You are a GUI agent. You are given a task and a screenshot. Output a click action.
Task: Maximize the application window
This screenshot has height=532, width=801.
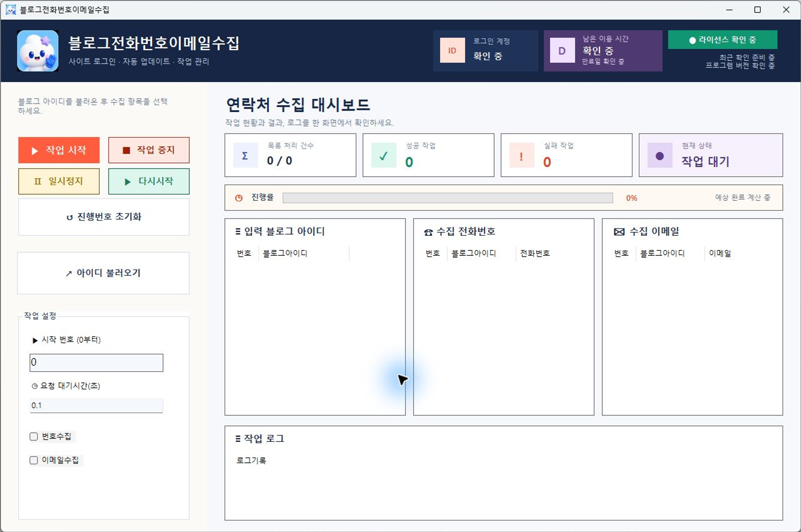pos(757,10)
